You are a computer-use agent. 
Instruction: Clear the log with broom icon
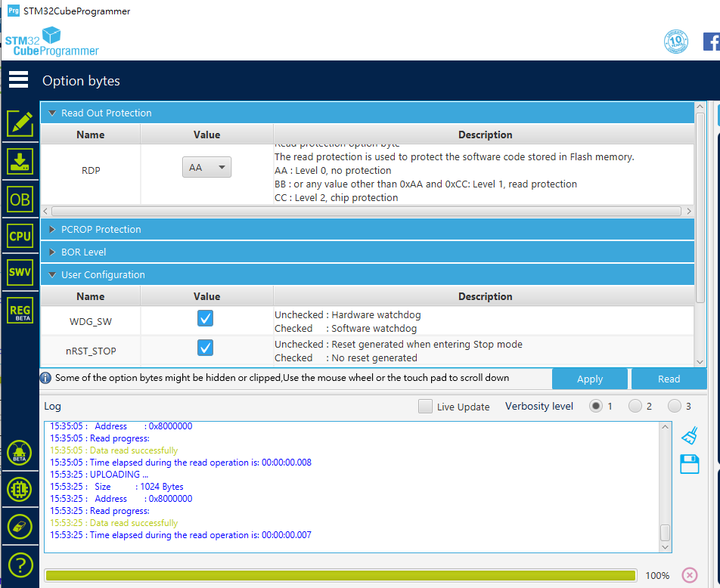click(x=689, y=435)
